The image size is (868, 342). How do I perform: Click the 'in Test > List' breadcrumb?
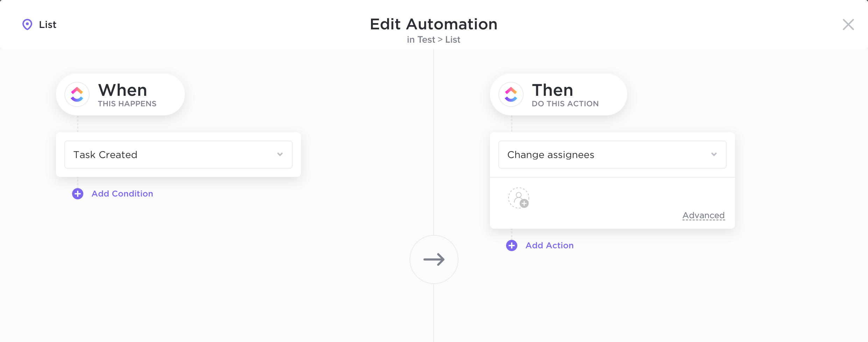point(433,40)
